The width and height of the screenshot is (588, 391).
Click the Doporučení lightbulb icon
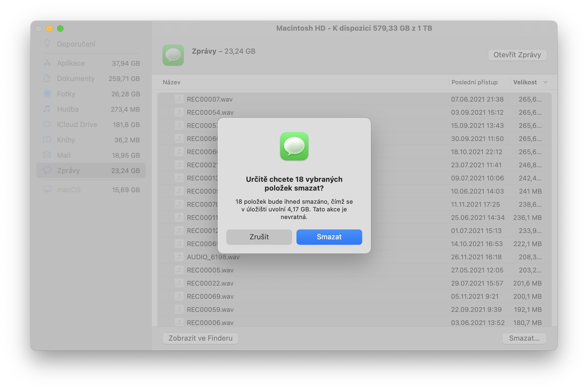(x=47, y=44)
